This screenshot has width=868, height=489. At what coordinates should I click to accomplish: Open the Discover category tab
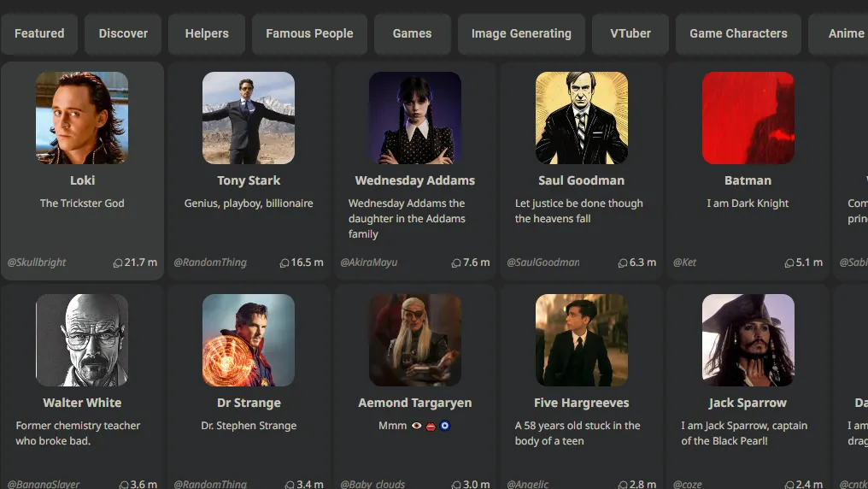coord(123,33)
